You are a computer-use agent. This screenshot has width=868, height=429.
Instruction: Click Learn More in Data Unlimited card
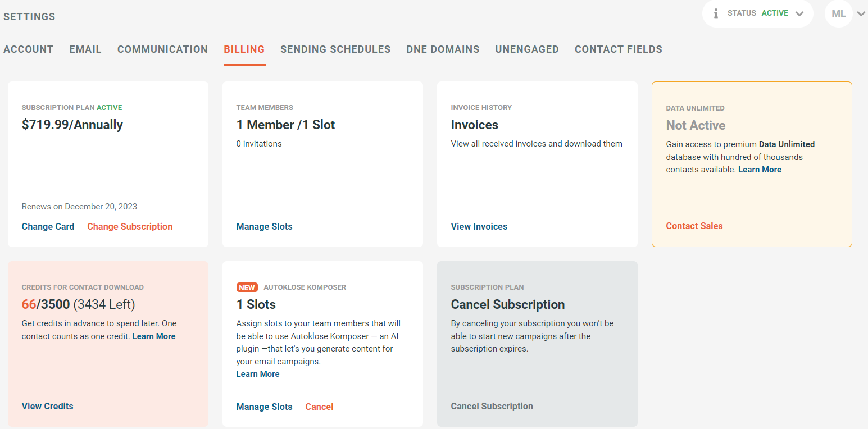(760, 170)
